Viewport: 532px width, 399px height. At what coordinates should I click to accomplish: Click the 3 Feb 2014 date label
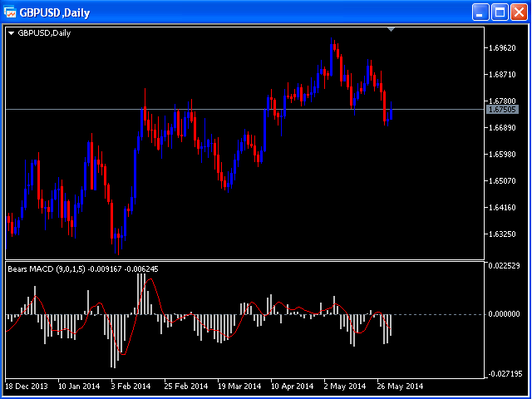point(133,386)
